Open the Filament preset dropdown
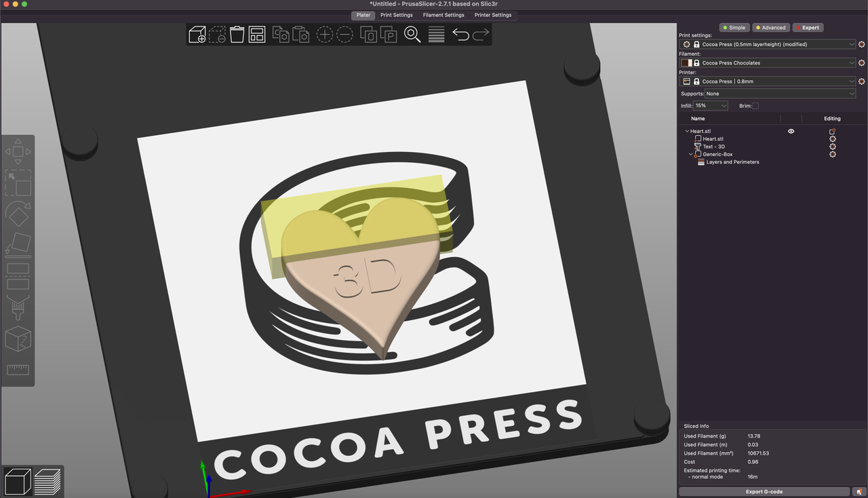The width and height of the screenshot is (868, 498). click(x=768, y=62)
